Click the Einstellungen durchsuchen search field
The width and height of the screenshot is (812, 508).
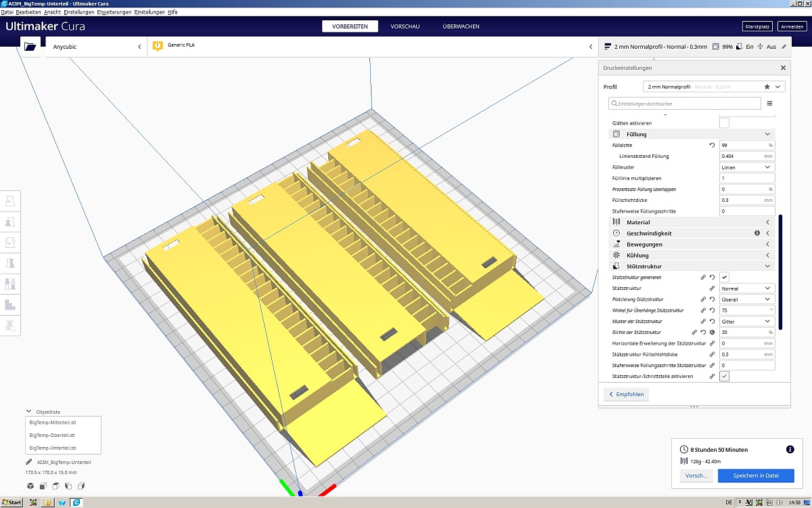click(685, 103)
